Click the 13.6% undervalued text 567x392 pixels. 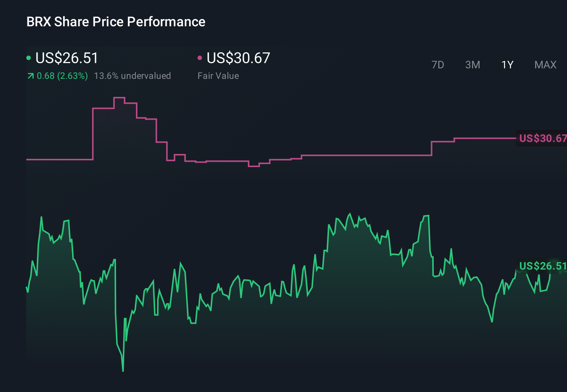pos(133,75)
